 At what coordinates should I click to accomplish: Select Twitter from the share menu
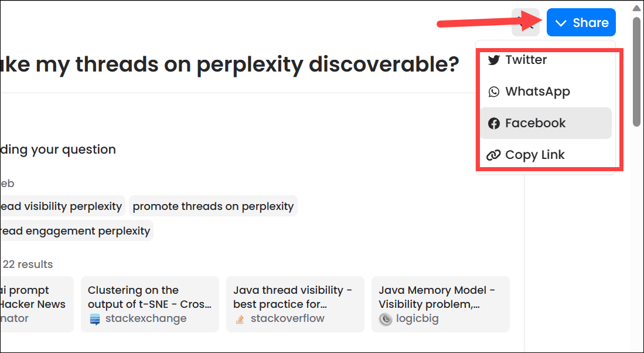pyautogui.click(x=527, y=59)
